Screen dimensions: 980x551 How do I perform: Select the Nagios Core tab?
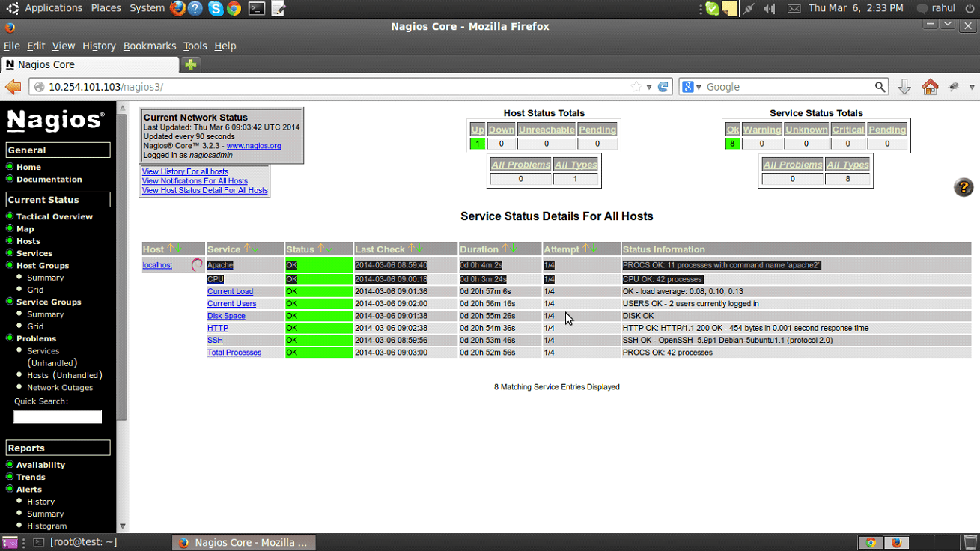tap(90, 64)
